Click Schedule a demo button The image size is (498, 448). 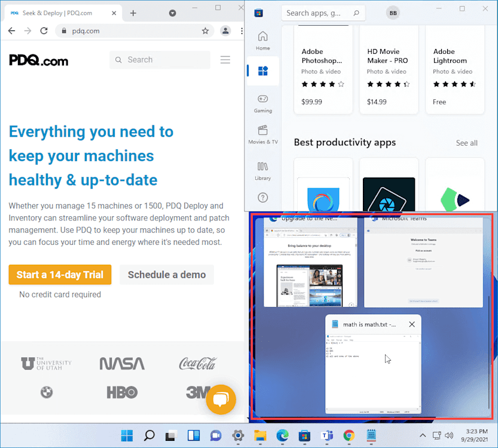pyautogui.click(x=167, y=274)
